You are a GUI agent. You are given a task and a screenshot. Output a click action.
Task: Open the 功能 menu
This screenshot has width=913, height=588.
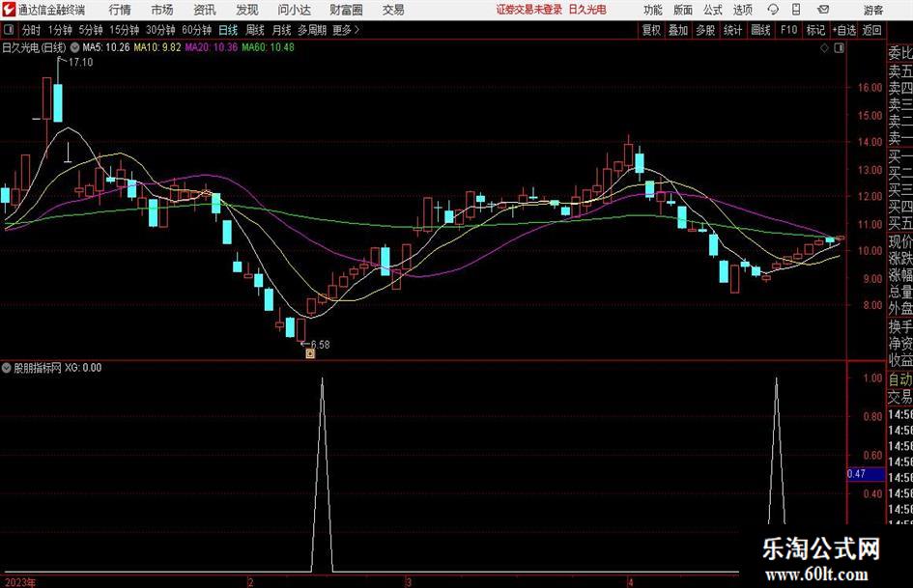(x=653, y=10)
